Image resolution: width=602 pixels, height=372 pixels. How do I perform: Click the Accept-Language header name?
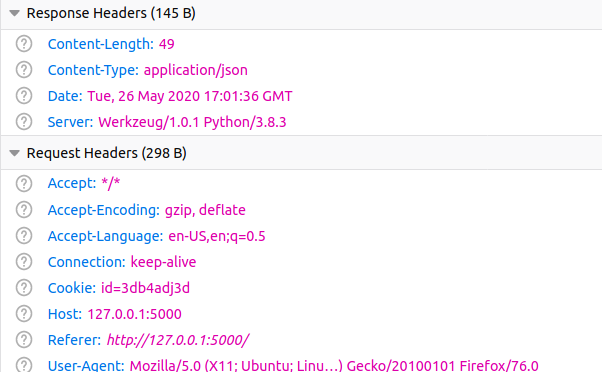click(x=105, y=236)
